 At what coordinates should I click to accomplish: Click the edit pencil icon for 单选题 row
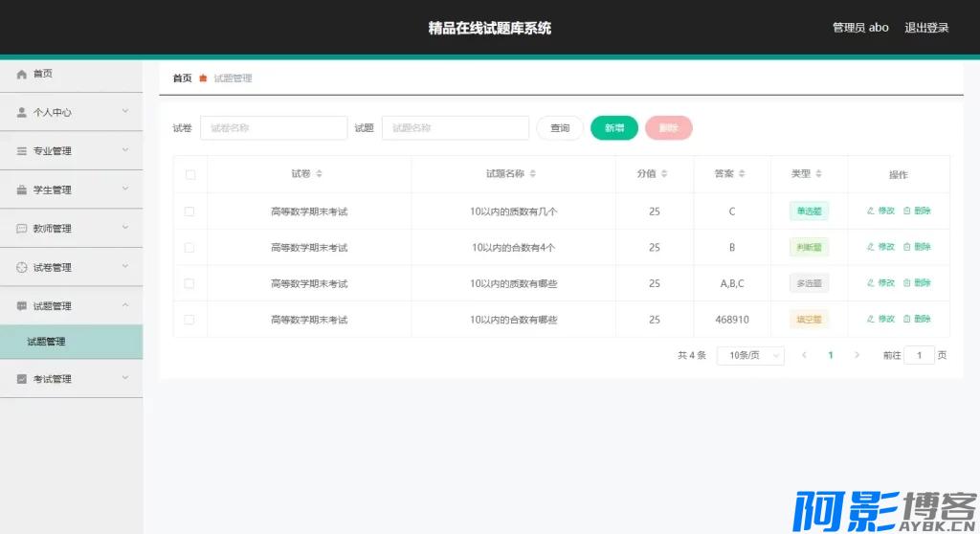[870, 211]
